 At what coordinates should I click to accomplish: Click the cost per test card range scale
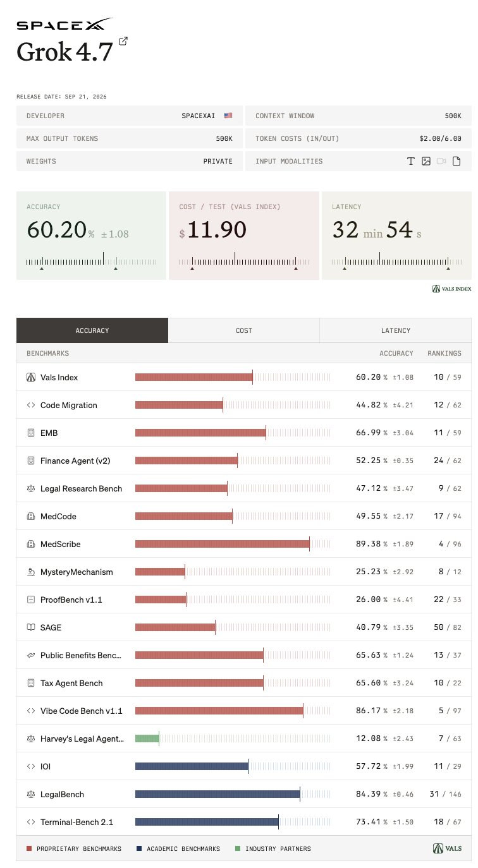[244, 261]
